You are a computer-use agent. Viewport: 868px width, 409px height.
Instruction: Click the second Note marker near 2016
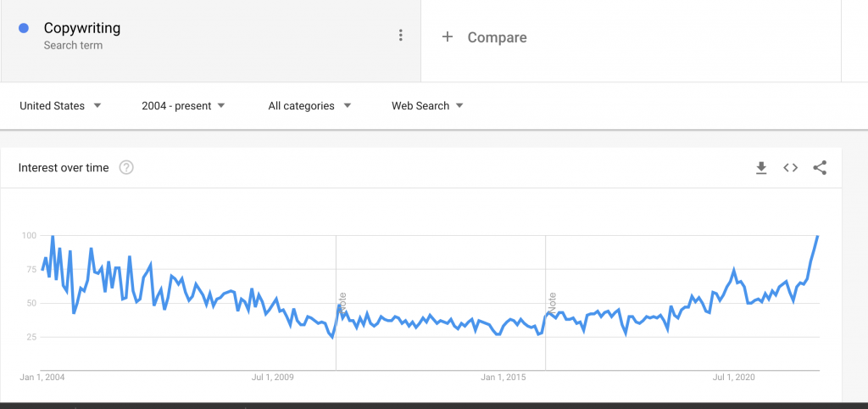[x=552, y=303]
